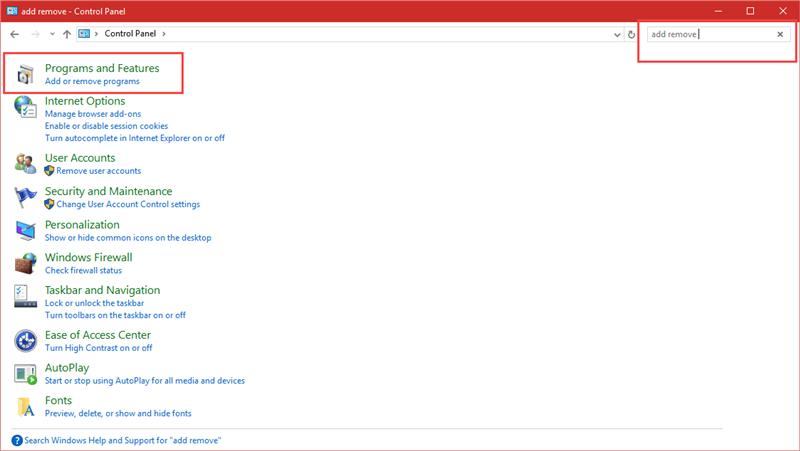Screen dimensions: 800x451
Task: Open Fonts heading
Action: (58, 400)
